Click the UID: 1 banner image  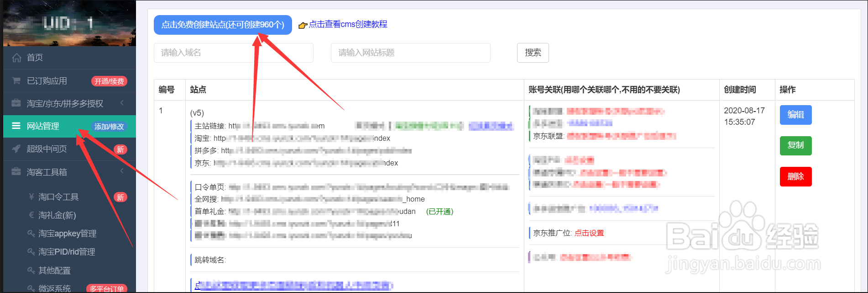[69, 23]
